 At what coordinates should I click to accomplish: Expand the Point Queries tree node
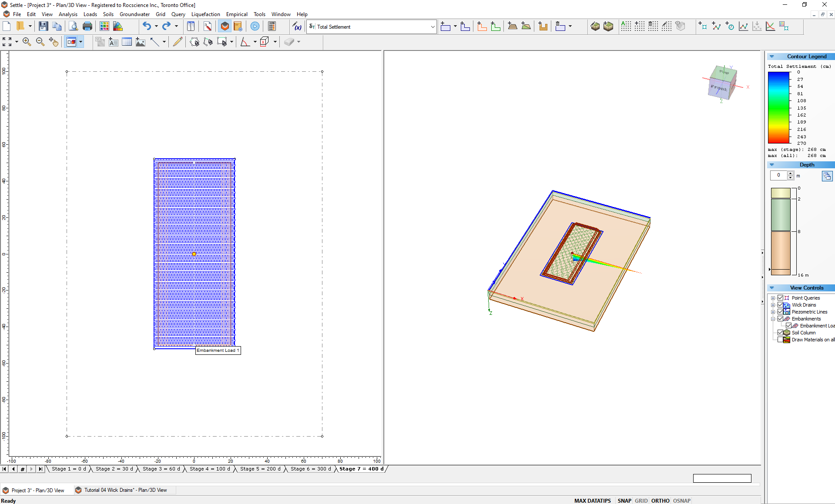pos(773,298)
